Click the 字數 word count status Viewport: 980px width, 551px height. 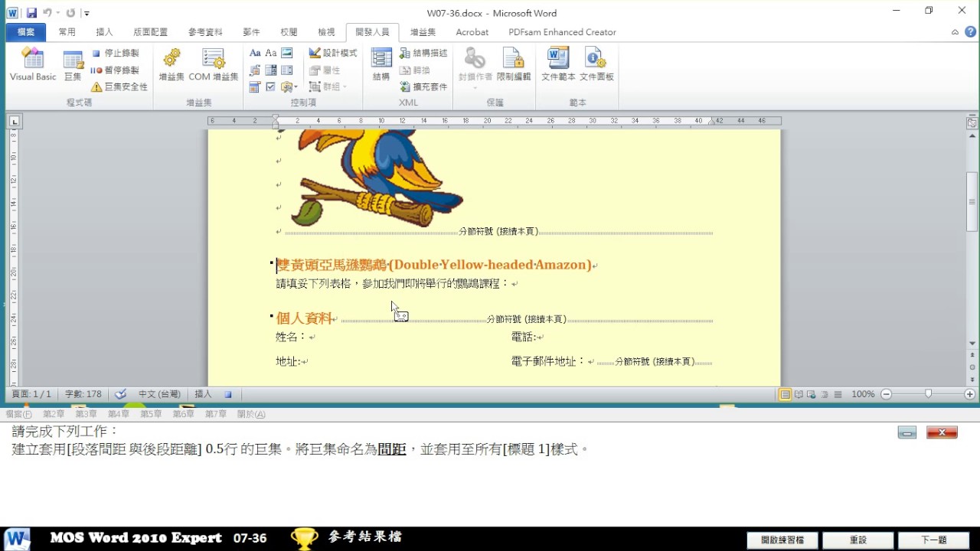[83, 394]
